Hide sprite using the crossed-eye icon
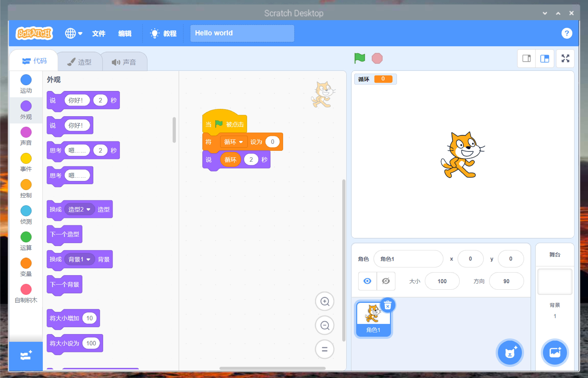 386,281
